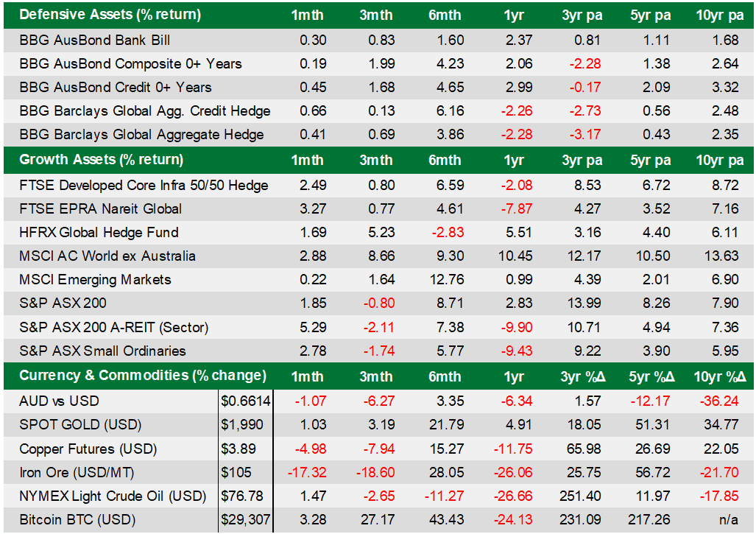
Task: Click the AUD vs USD price "$0.6614"
Action: 246,401
